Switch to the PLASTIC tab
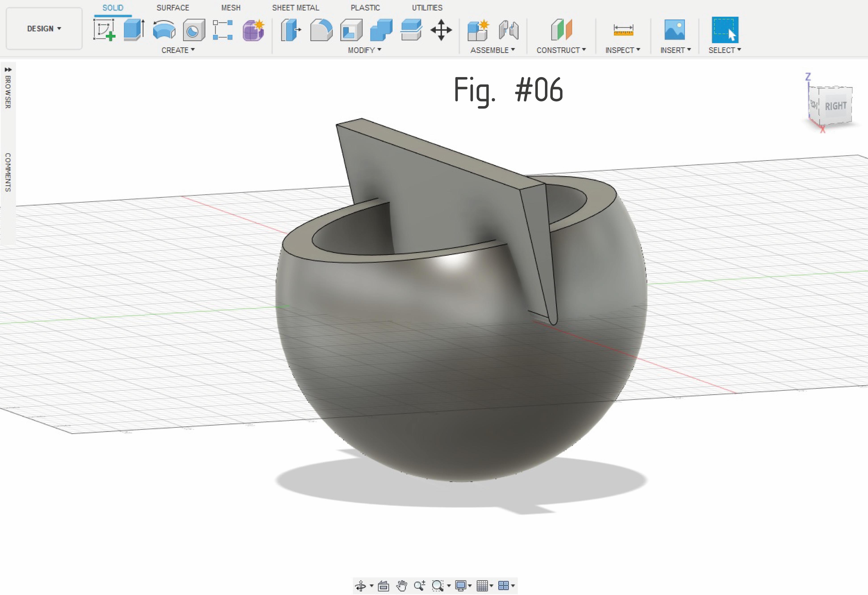Image resolution: width=868 pixels, height=595 pixels. pyautogui.click(x=365, y=8)
